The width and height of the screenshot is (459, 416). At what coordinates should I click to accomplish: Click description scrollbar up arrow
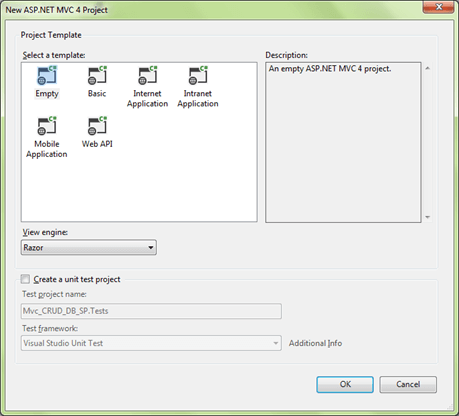click(x=428, y=68)
